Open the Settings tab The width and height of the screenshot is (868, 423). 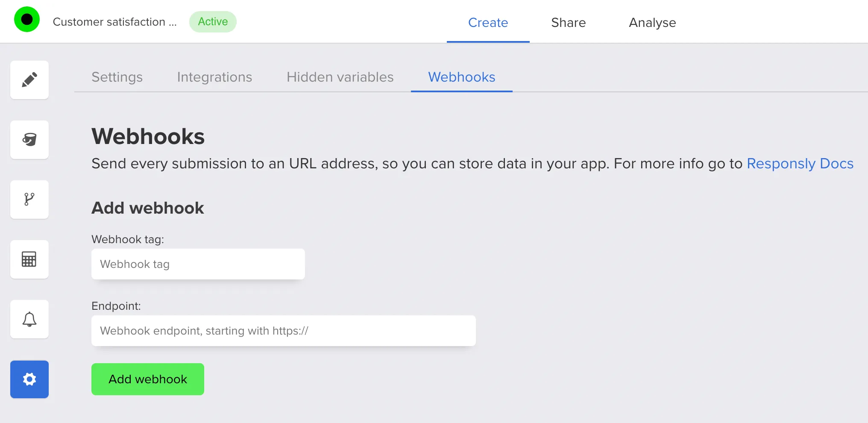(117, 77)
